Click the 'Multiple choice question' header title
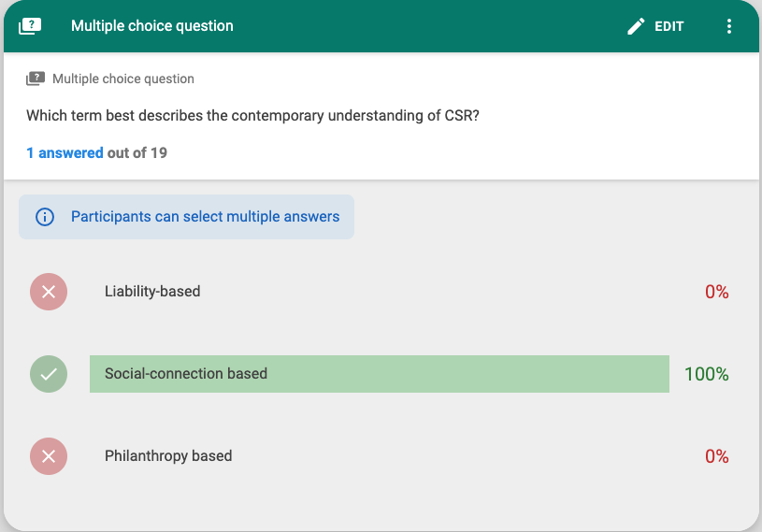This screenshot has width=762, height=532. (152, 26)
